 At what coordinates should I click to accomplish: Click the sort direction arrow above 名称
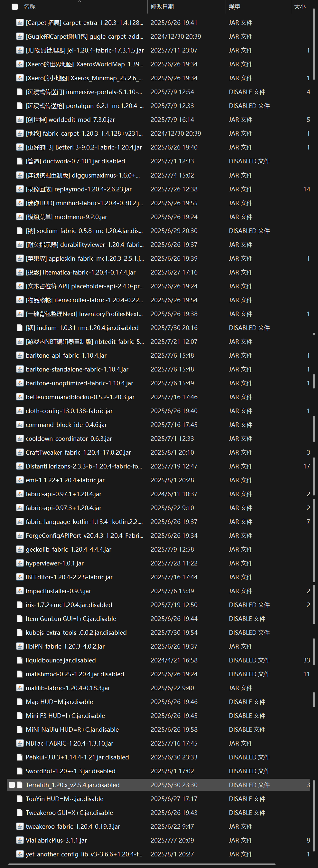click(80, 2)
